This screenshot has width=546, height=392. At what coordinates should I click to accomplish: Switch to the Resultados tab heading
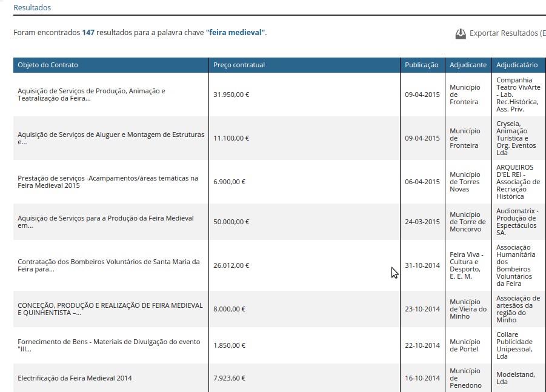32,8
